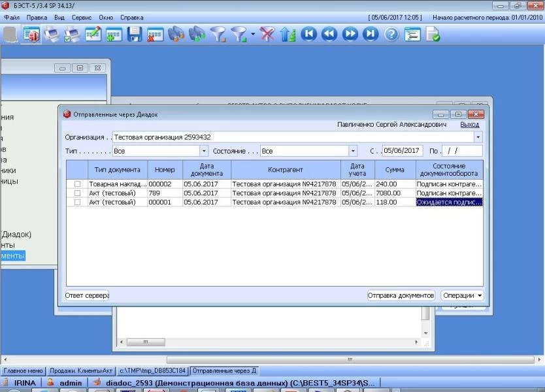Open the Правка menu
This screenshot has width=545, height=392.
pyautogui.click(x=37, y=18)
